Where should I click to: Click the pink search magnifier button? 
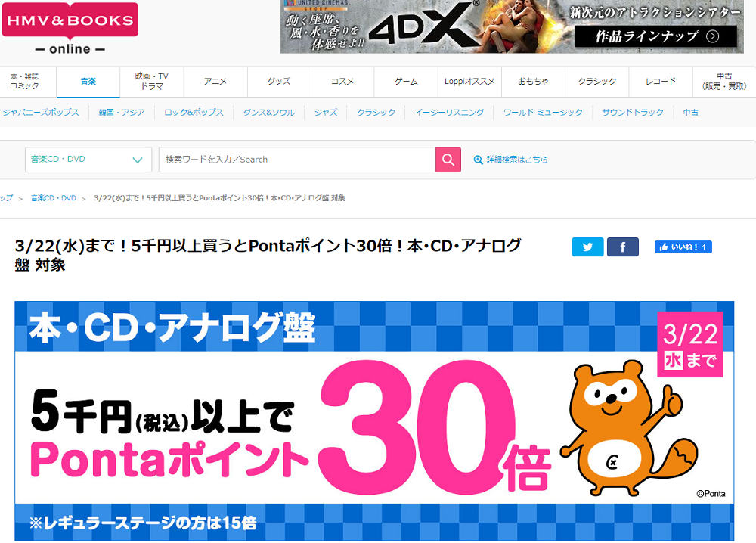(x=448, y=160)
